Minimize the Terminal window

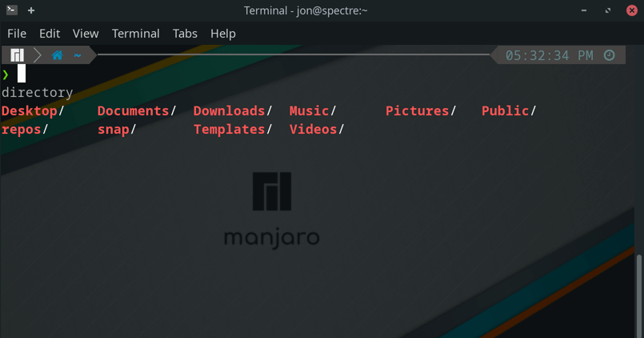point(584,10)
